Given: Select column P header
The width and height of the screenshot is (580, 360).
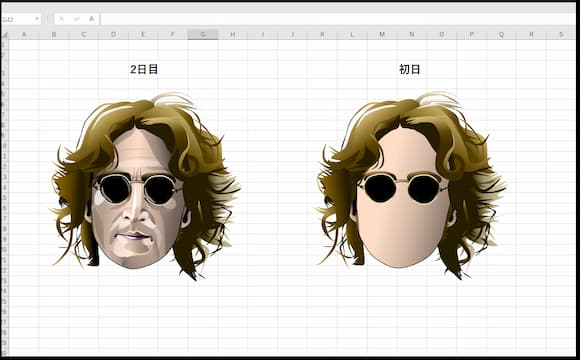Looking at the screenshot, I should pyautogui.click(x=472, y=35).
